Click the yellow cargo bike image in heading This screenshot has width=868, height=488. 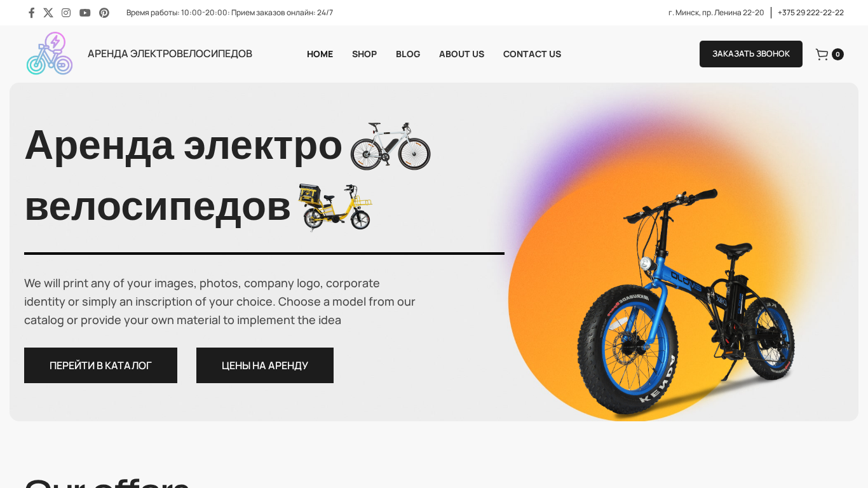coord(336,207)
